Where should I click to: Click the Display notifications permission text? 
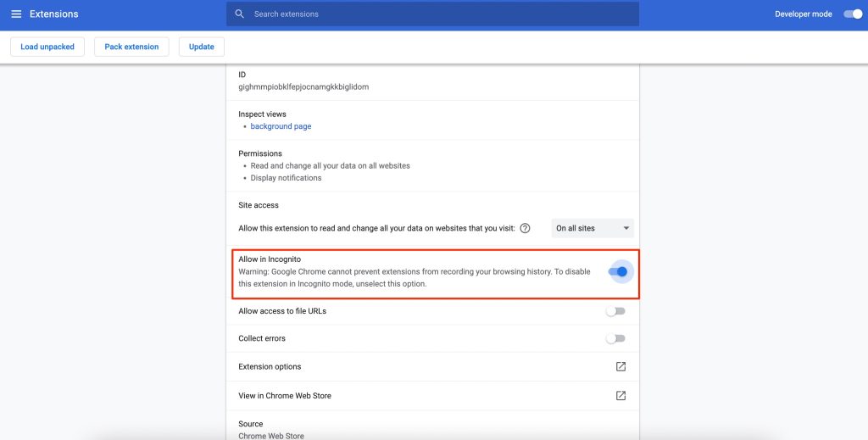click(x=286, y=178)
